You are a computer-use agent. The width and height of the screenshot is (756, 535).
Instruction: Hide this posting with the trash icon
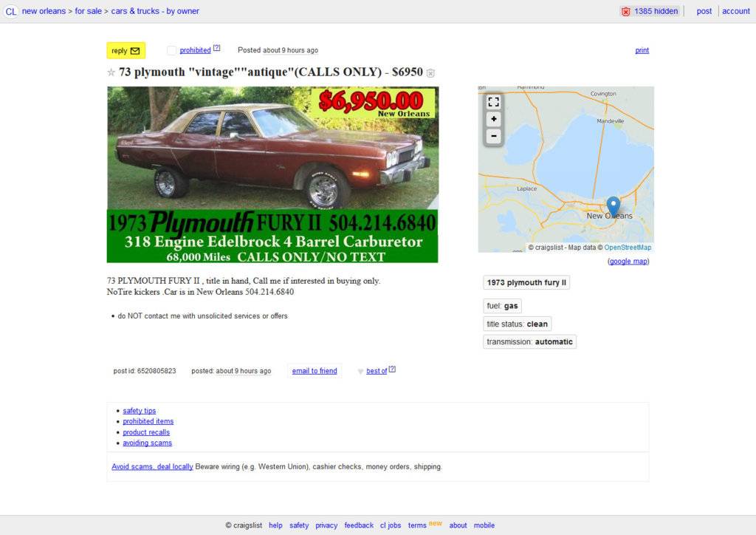[x=430, y=73]
